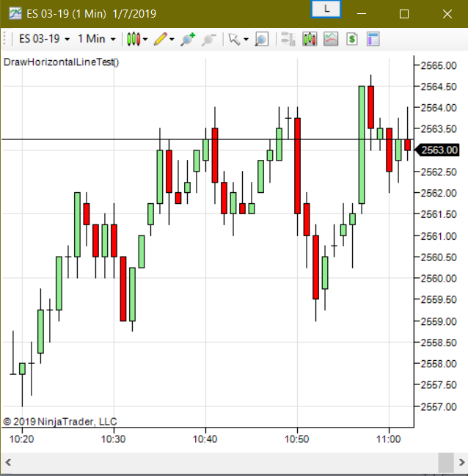Click the scroll left arrow of horizontal scrollbar
The width and height of the screenshot is (468, 476).
tap(8, 462)
